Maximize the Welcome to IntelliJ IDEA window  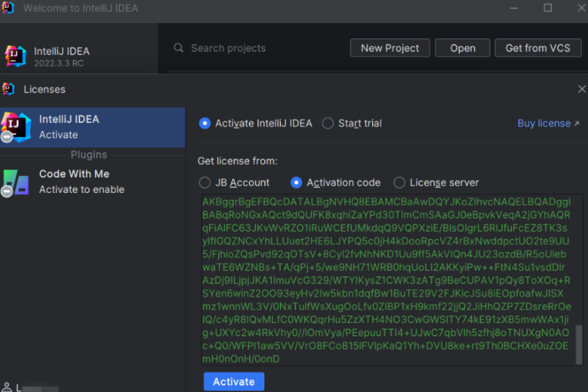coord(548,8)
